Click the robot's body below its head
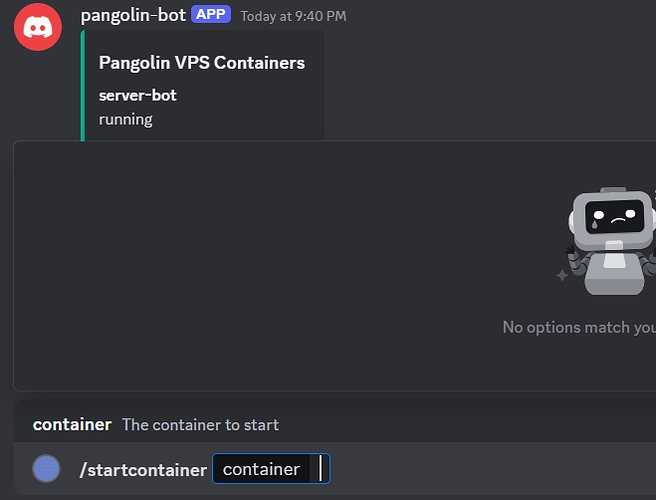Screen dimensions: 656x500 [614, 270]
